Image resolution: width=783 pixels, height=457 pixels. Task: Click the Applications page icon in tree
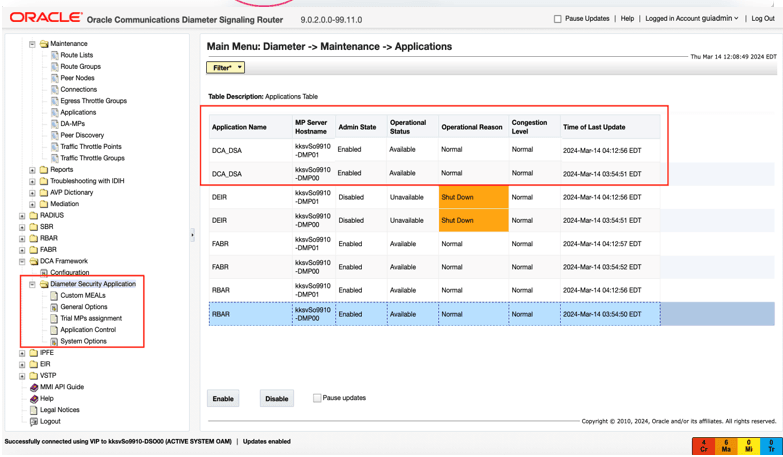[x=55, y=112]
